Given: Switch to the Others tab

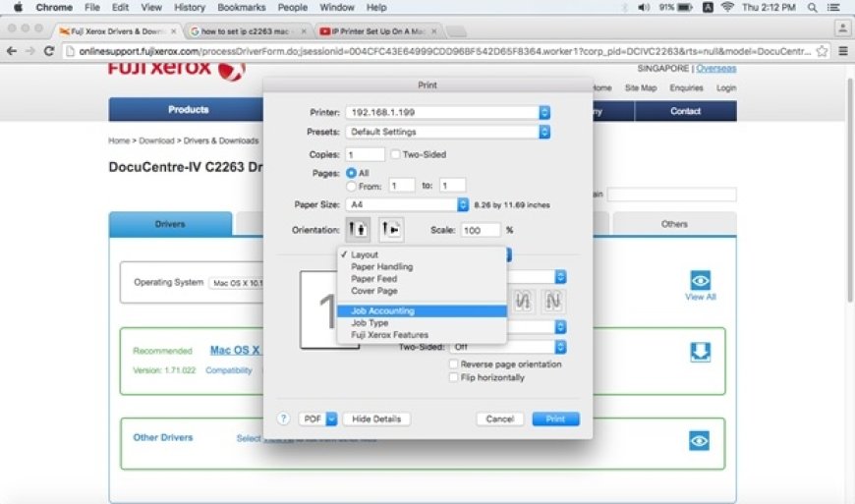Looking at the screenshot, I should 674,224.
